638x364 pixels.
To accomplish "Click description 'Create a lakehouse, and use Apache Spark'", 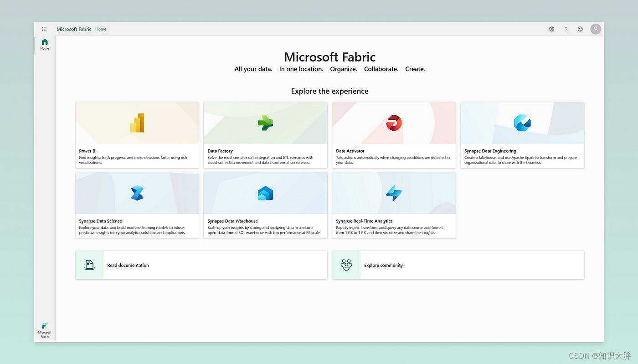I will pyautogui.click(x=520, y=160).
